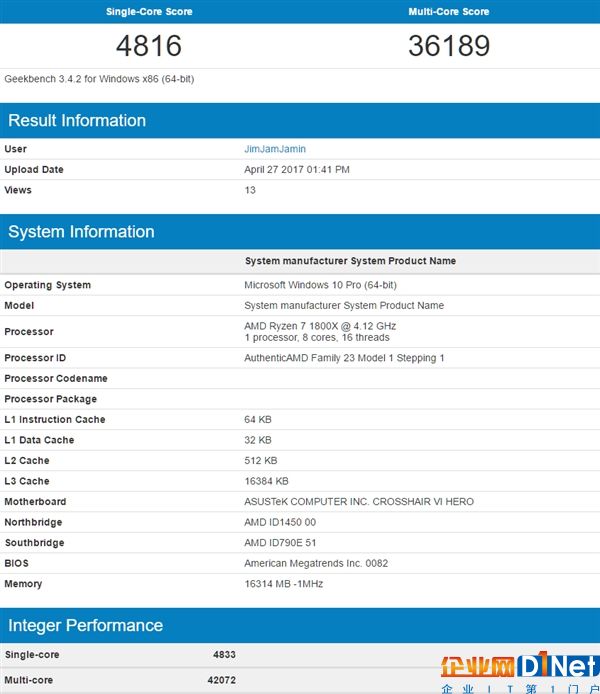Click the Upload Date row label
Image resolution: width=600 pixels, height=694 pixels.
[34, 170]
